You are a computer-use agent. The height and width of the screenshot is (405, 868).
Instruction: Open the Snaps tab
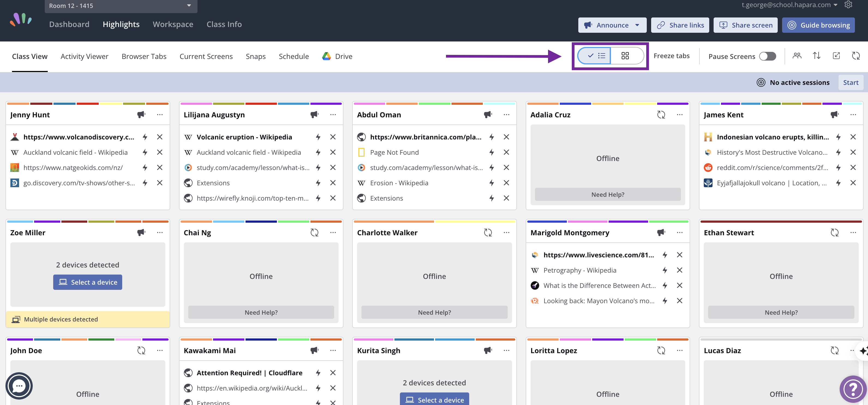pyautogui.click(x=256, y=56)
